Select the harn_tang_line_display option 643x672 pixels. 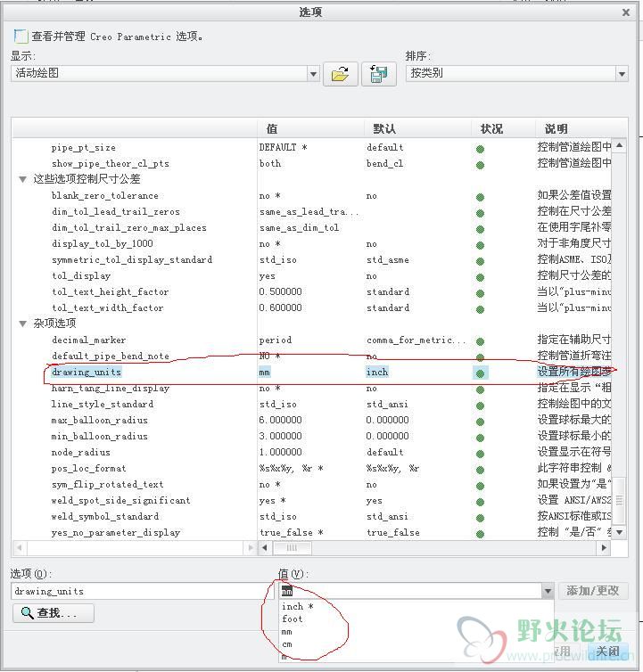(111, 389)
